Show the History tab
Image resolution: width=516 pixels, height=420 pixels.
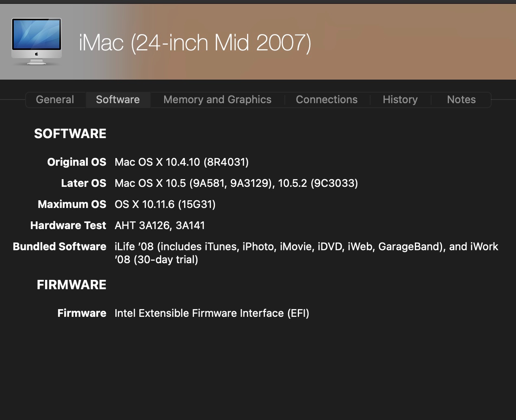400,100
